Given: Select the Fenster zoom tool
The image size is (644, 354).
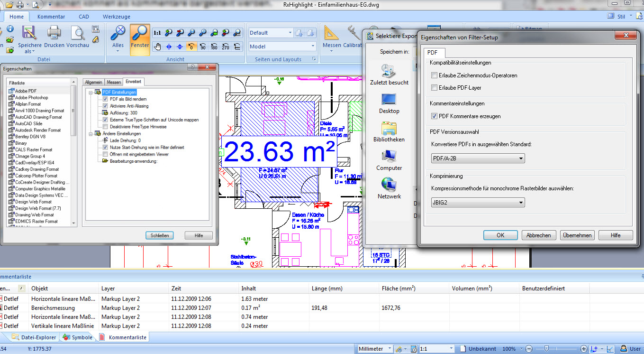Looking at the screenshot, I should 140,37.
